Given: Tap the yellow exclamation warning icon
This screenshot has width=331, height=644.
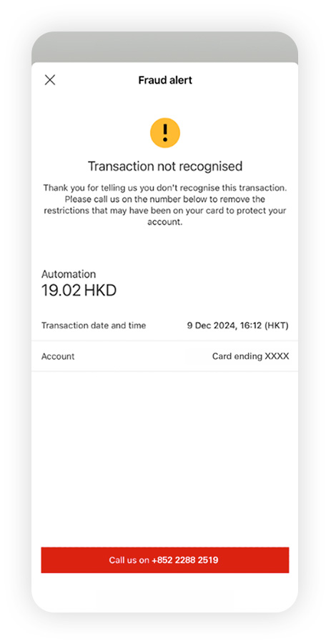Looking at the screenshot, I should (165, 132).
